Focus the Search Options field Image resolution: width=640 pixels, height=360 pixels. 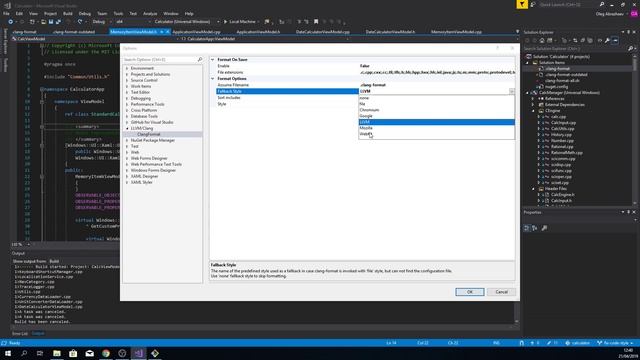[x=162, y=60]
